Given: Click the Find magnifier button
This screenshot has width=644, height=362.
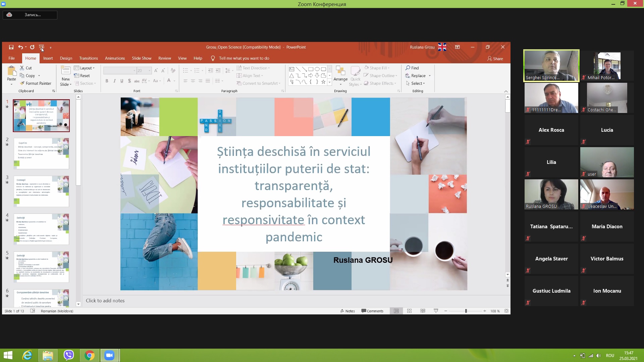Looking at the screenshot, I should (x=412, y=68).
